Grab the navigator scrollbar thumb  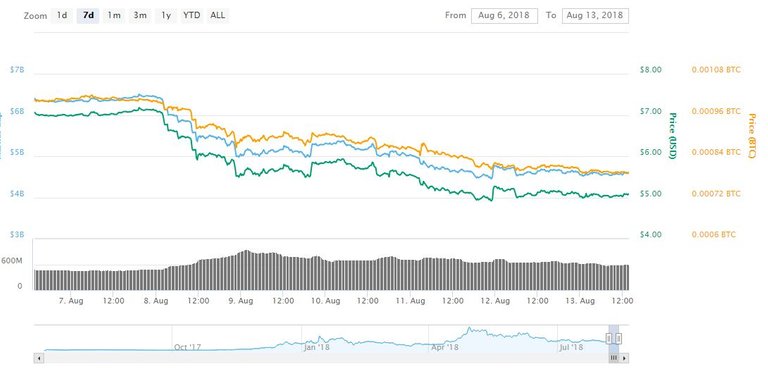(614, 358)
